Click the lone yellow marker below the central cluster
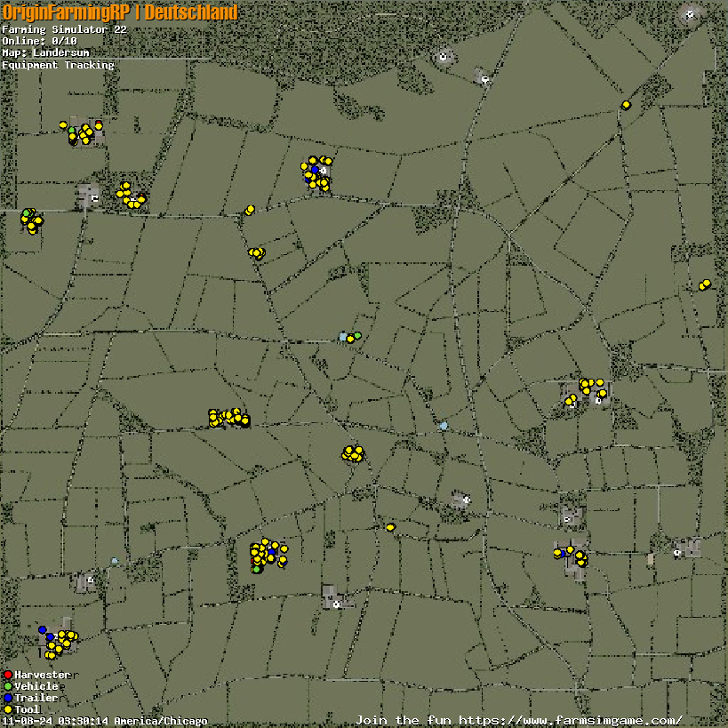 390,527
